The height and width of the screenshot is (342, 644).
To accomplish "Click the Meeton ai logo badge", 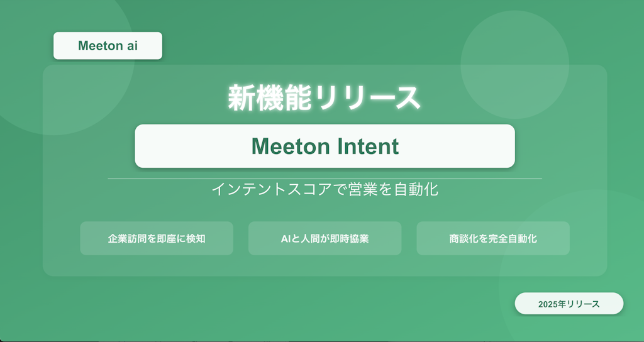I will (x=108, y=46).
